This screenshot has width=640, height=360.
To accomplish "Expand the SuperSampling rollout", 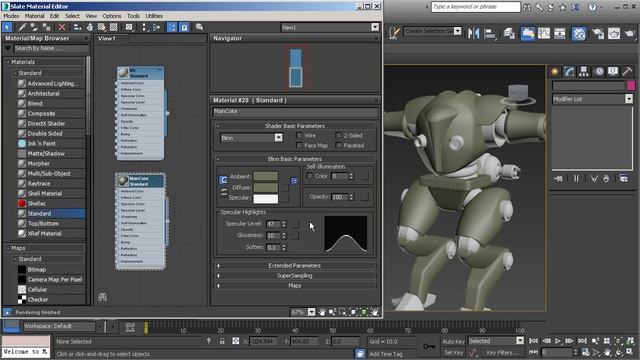I will (294, 276).
